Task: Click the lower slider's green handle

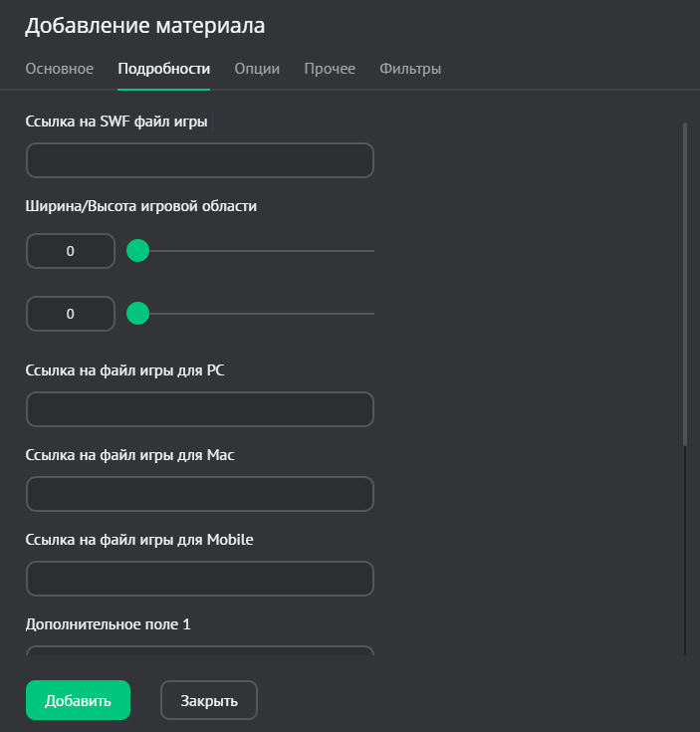Action: (138, 314)
